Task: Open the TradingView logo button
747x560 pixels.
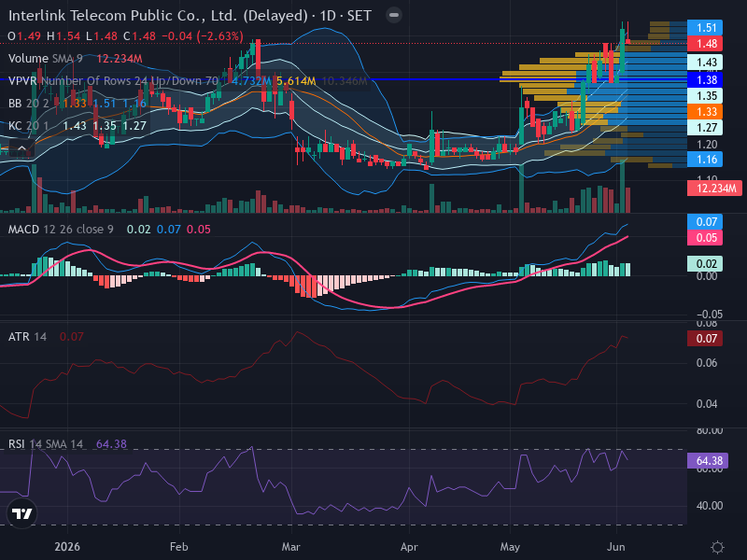Action: click(x=21, y=513)
